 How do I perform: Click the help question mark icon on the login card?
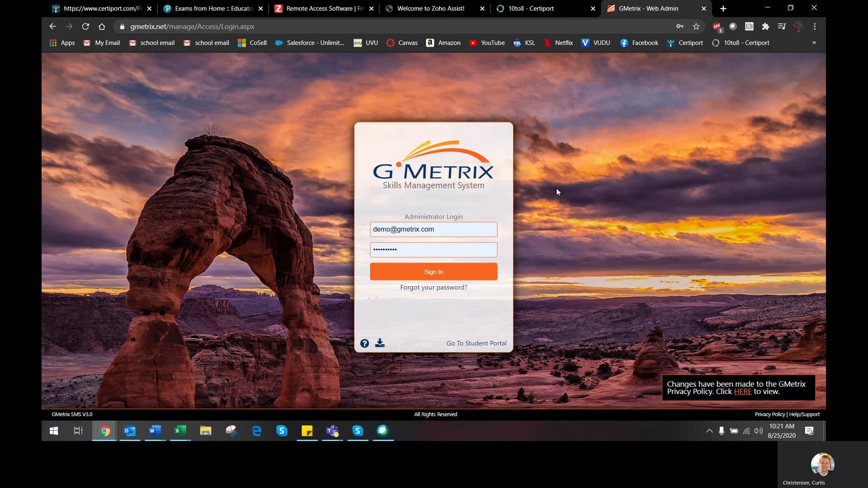point(364,343)
